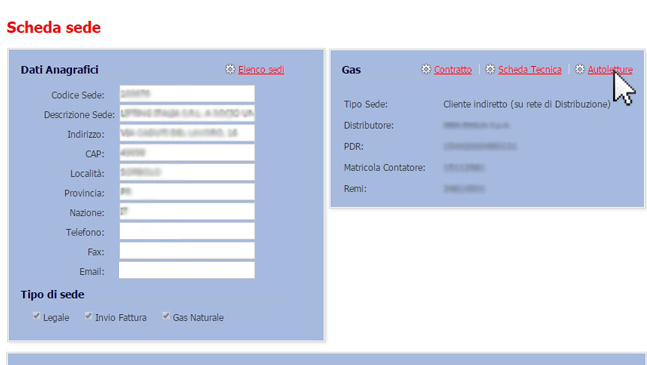Open the Contratto link
647x365 pixels.
(453, 69)
